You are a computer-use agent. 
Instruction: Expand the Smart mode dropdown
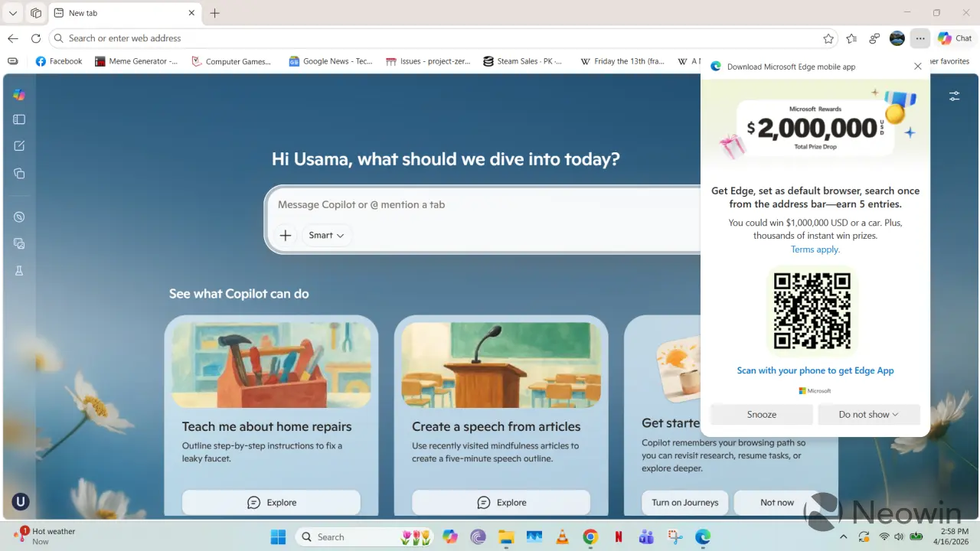326,235
